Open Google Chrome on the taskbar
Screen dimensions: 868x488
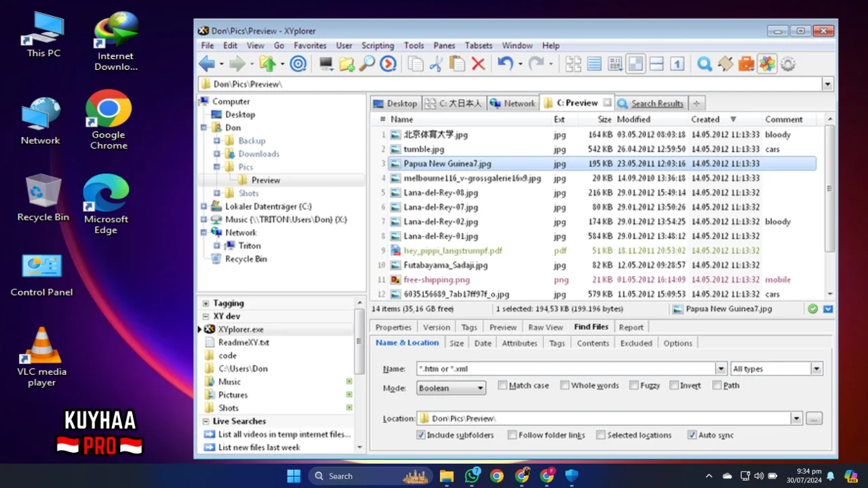(496, 476)
